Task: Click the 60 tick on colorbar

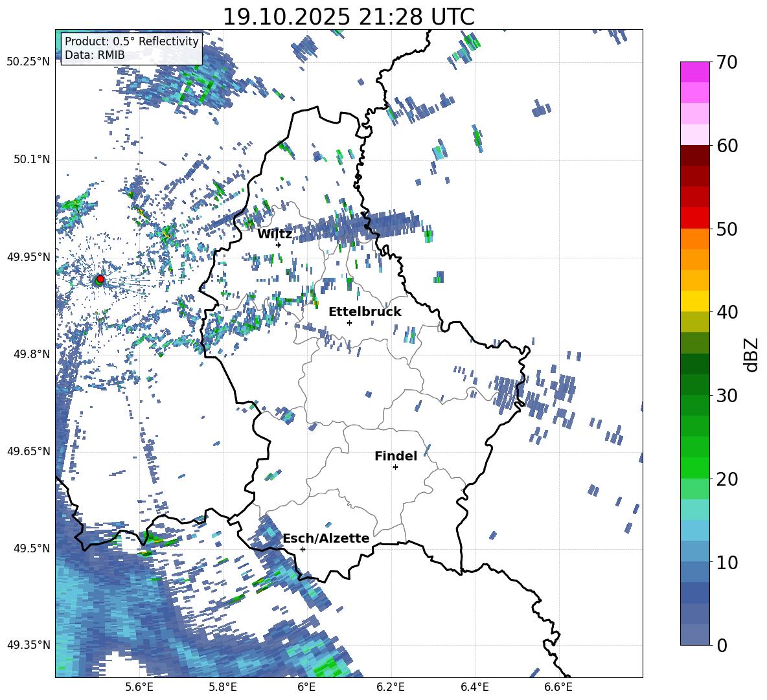Action: click(x=726, y=146)
